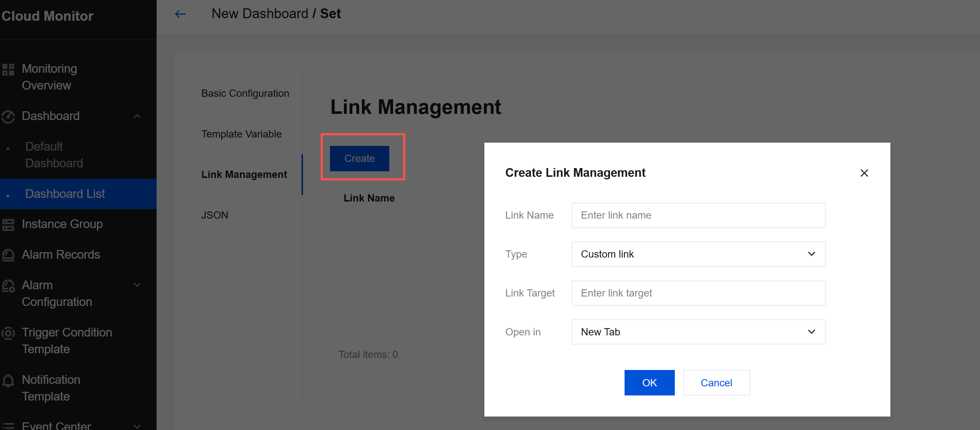Click the Instance Group icon
This screenshot has height=430, width=980.
tap(8, 224)
